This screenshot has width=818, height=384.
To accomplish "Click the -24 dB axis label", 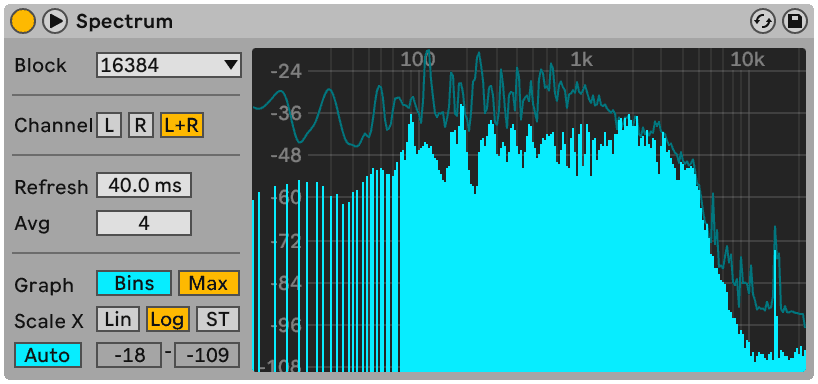I will (286, 71).
